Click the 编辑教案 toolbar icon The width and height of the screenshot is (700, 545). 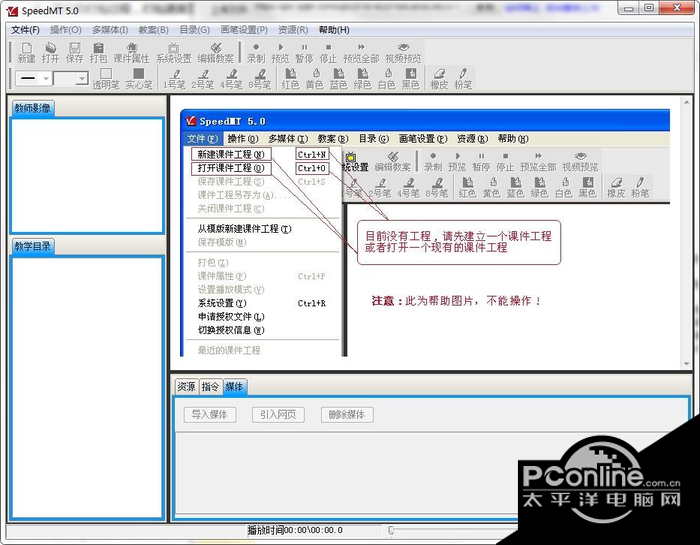pos(216,53)
